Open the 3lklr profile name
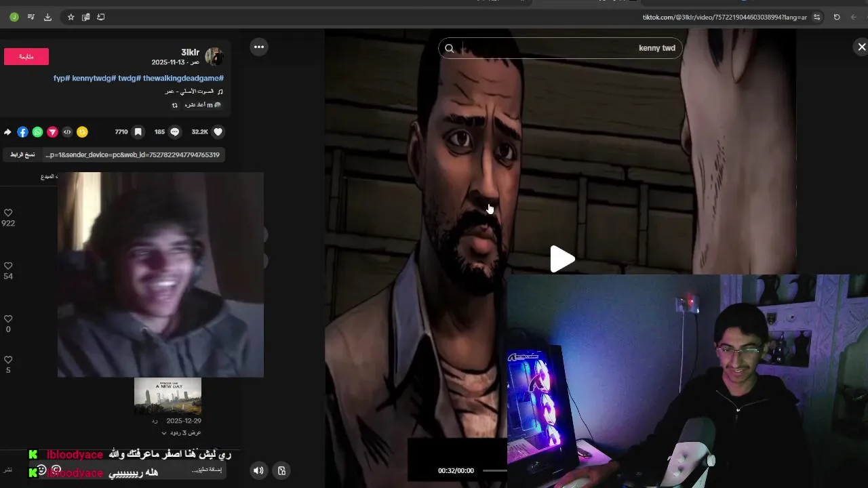Viewport: 868px width, 488px height. point(190,52)
